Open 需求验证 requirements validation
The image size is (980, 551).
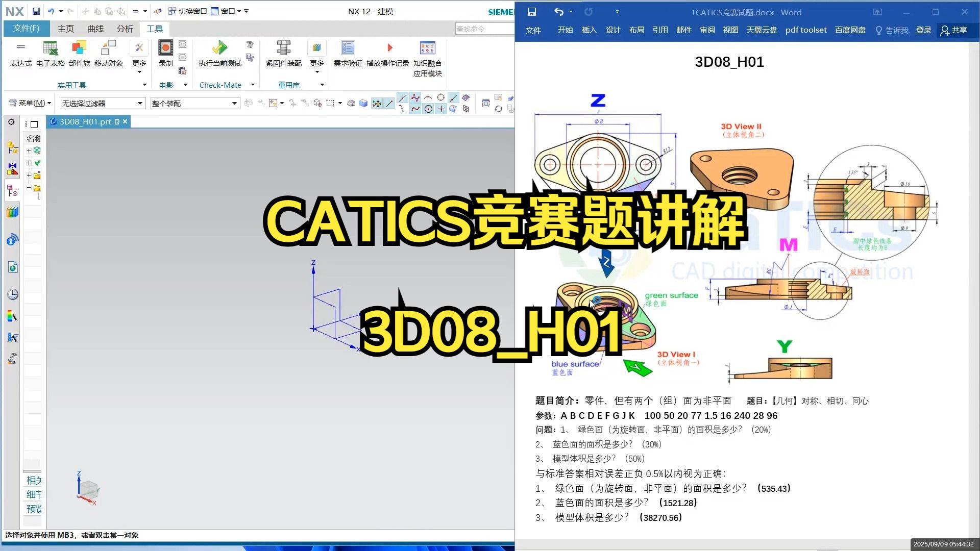(x=348, y=54)
